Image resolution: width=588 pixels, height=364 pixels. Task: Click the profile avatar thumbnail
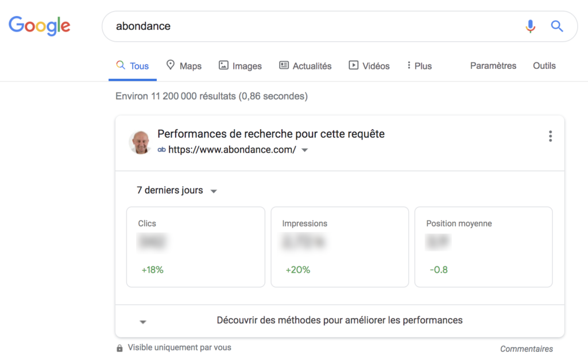tap(141, 142)
